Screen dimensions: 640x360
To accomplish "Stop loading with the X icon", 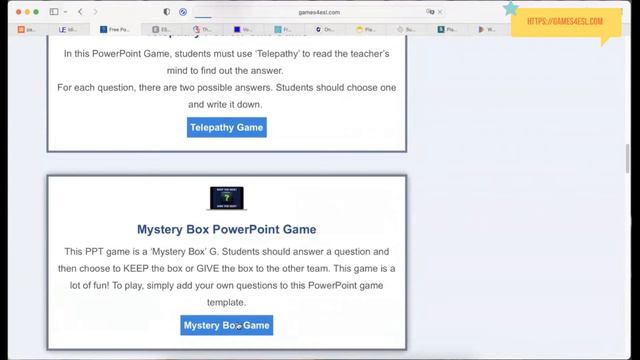I will (440, 12).
